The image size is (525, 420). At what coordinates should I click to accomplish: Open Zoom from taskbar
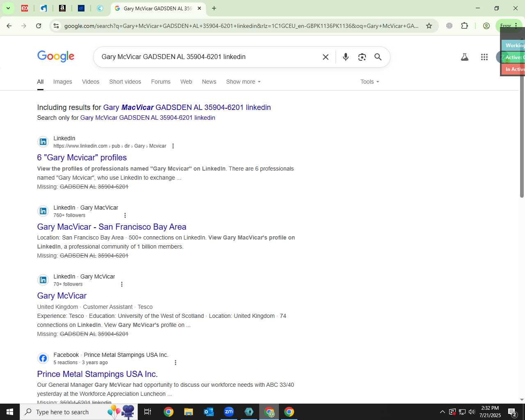pyautogui.click(x=229, y=412)
